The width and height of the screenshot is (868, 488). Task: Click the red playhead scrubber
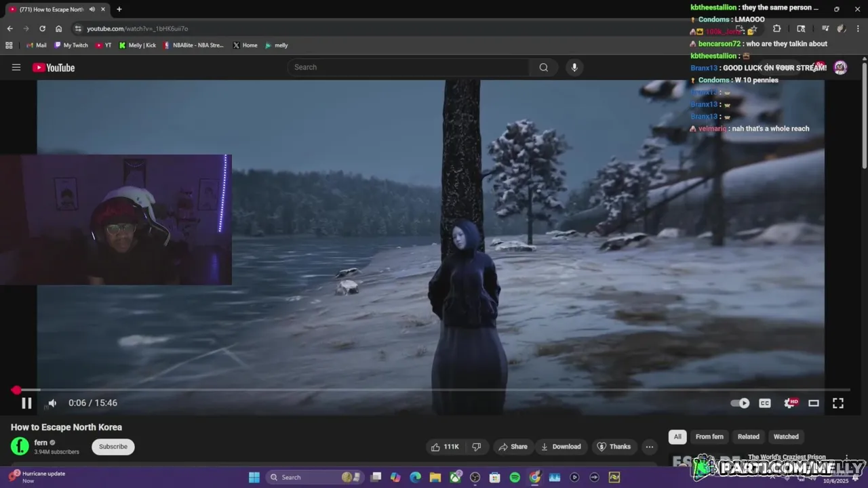(x=16, y=390)
